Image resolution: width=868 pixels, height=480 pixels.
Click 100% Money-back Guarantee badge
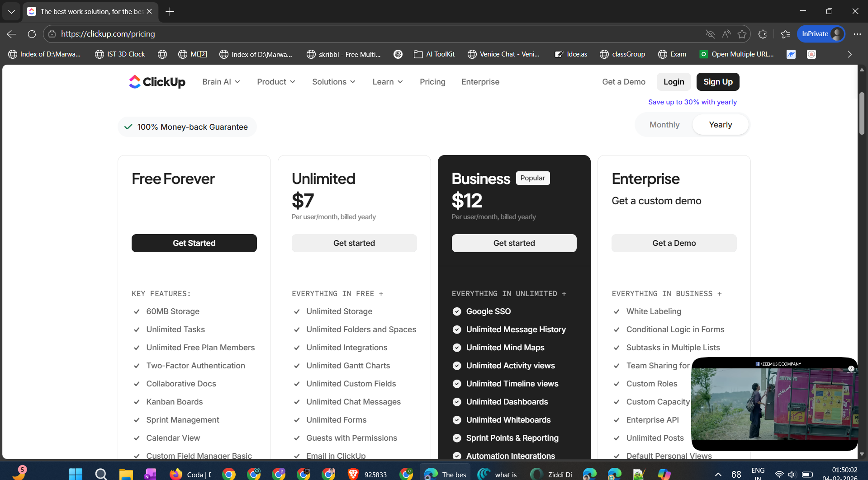[187, 127]
